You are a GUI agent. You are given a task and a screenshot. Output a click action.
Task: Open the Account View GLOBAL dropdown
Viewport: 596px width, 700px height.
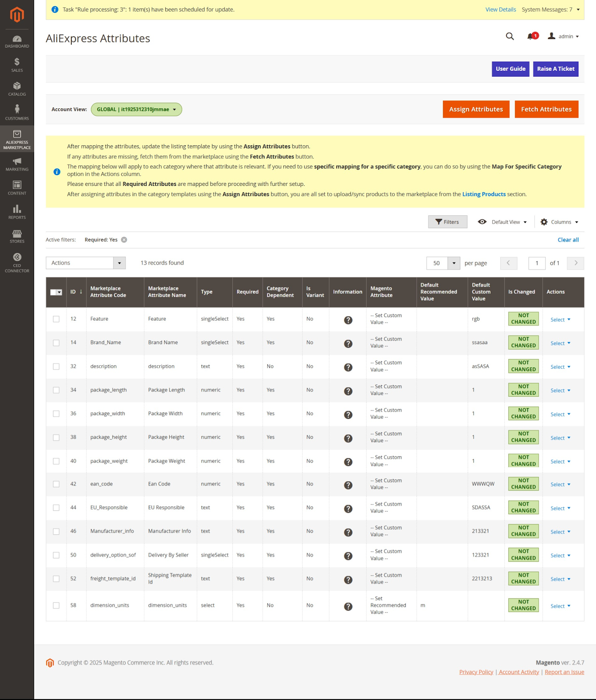pos(136,109)
